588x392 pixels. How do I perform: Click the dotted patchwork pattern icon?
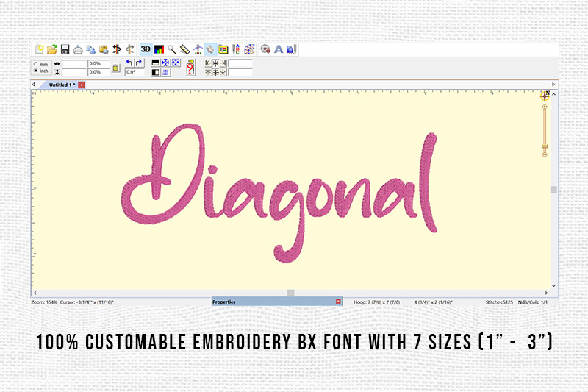[x=250, y=49]
